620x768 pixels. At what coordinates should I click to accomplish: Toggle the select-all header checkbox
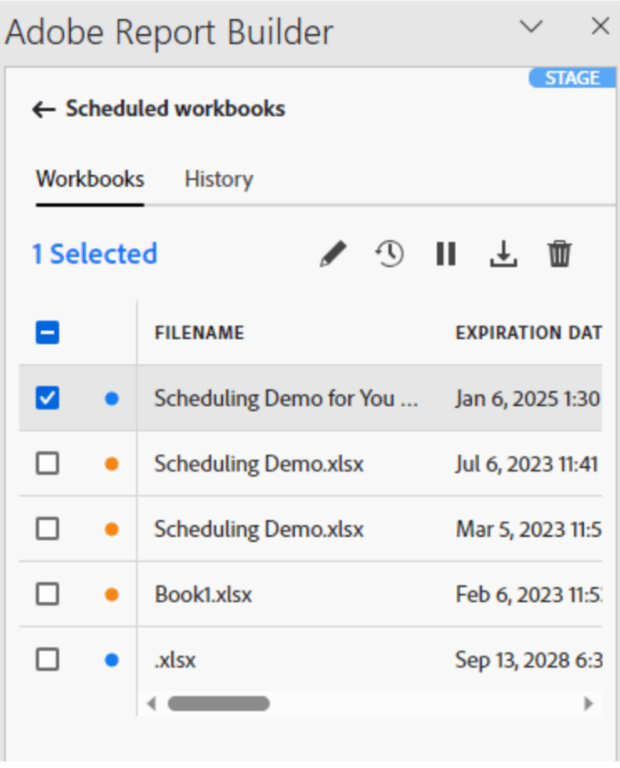[x=48, y=333]
